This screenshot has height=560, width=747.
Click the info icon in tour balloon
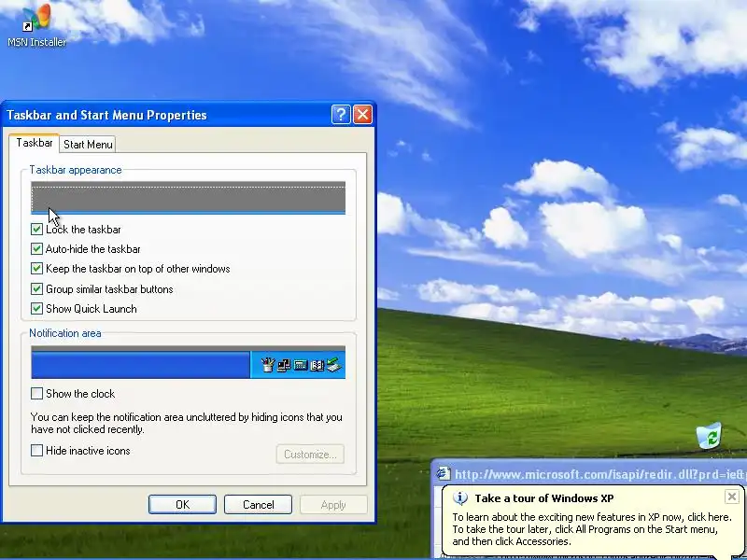pyautogui.click(x=459, y=498)
